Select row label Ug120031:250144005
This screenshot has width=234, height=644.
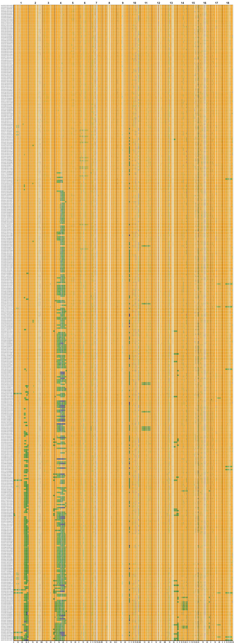coord(7,632)
